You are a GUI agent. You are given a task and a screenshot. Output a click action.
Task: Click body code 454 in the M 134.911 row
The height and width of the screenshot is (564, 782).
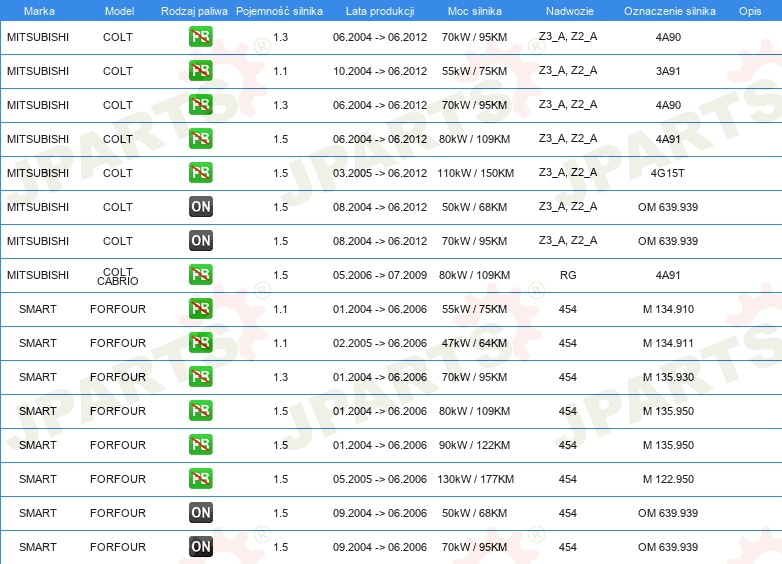coord(568,343)
